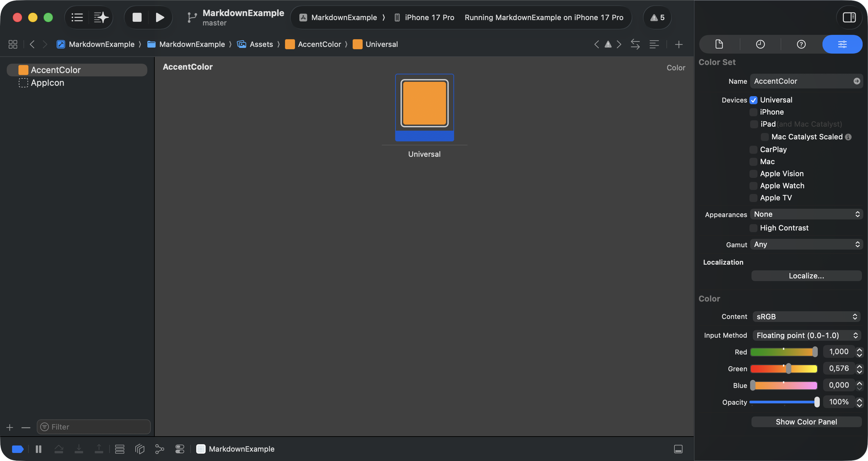Screen dimensions: 868x461
Task: Open the Debug Memory Graph icon
Action: pos(159,449)
